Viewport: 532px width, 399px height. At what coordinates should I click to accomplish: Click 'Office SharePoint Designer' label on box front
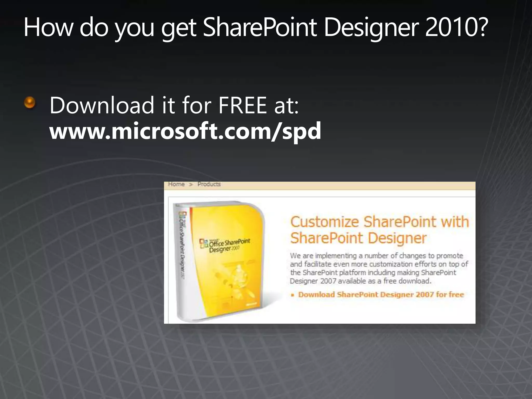click(229, 245)
